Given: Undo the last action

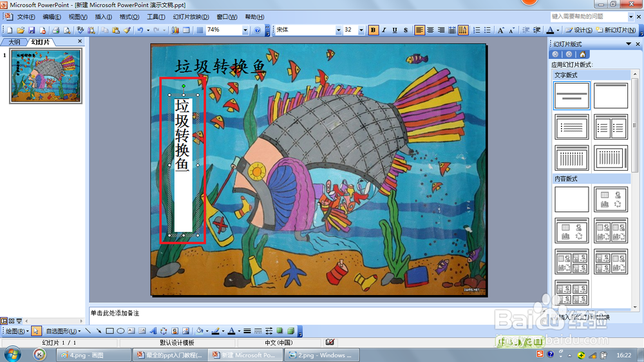Looking at the screenshot, I should [140, 30].
